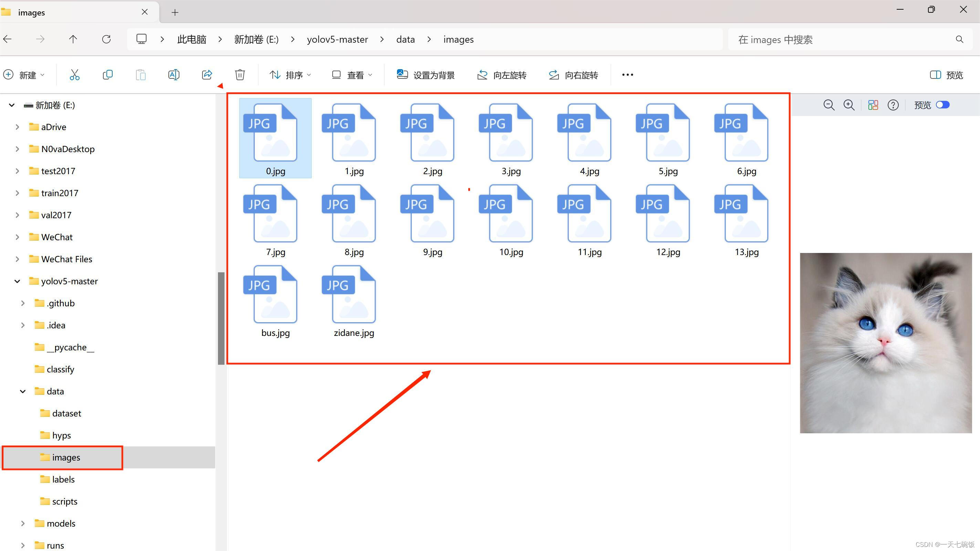Expand the models folder node
Viewport: 980px width, 551px height.
tap(23, 523)
